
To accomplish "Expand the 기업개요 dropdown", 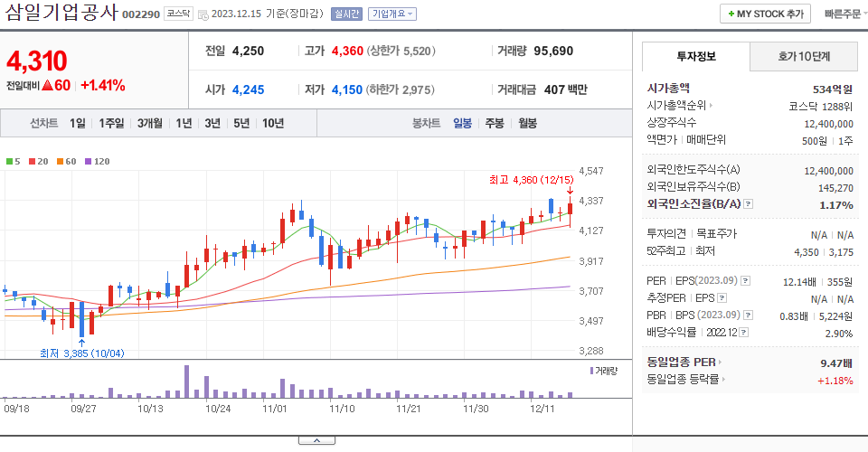I will (x=392, y=14).
